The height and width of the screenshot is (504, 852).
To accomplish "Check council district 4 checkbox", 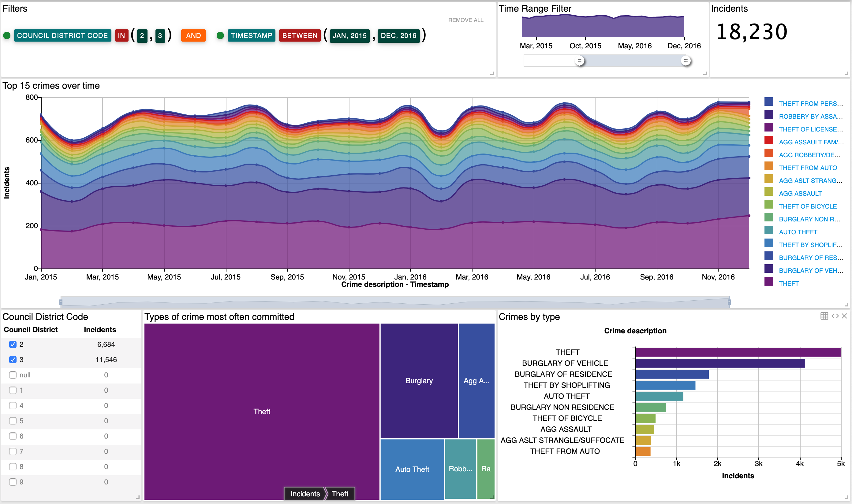I will (13, 406).
